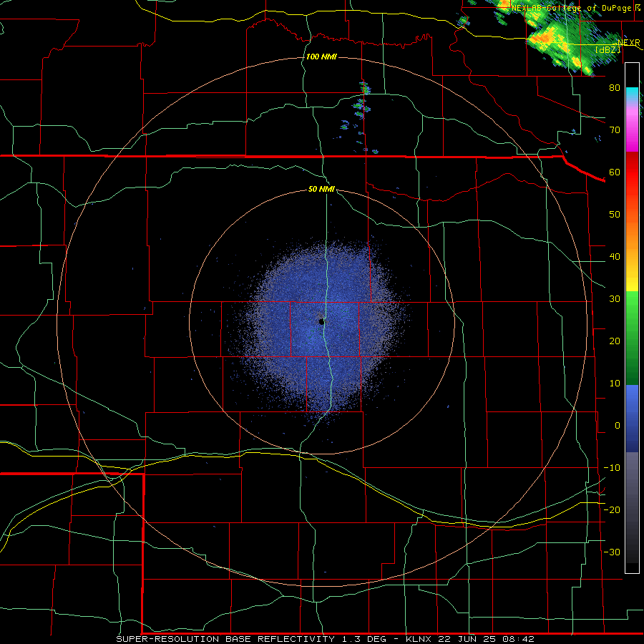Click the black radar site dot at the center
The height and width of the screenshot is (644, 644).
(321, 321)
